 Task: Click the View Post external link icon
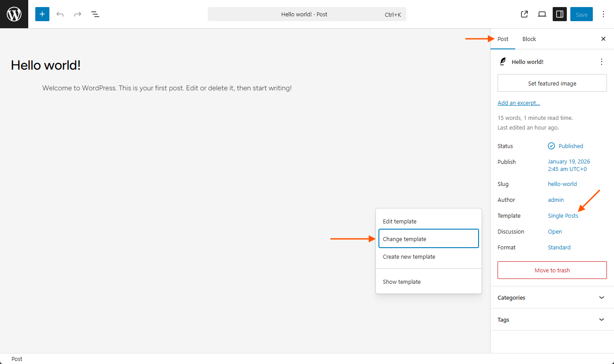click(x=524, y=14)
